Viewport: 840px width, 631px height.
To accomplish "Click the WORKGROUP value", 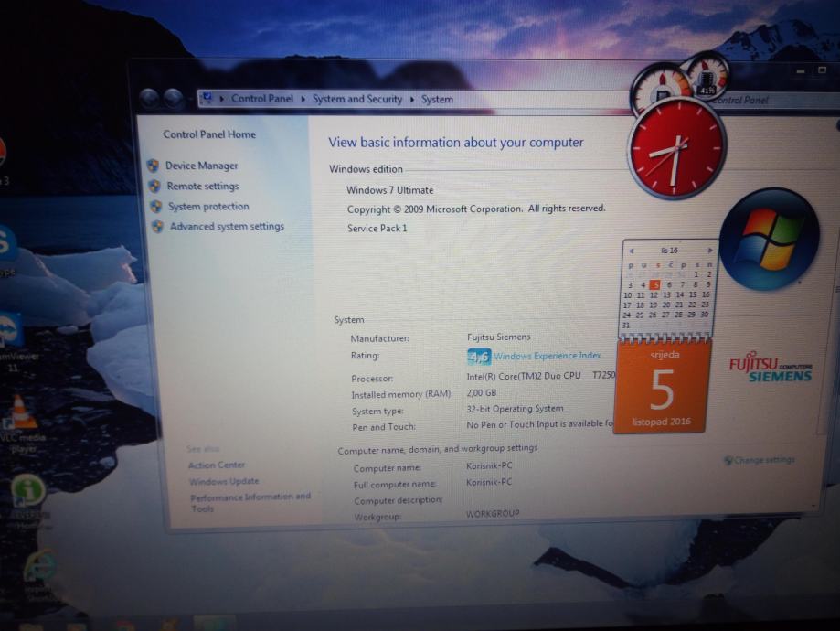I will [493, 514].
